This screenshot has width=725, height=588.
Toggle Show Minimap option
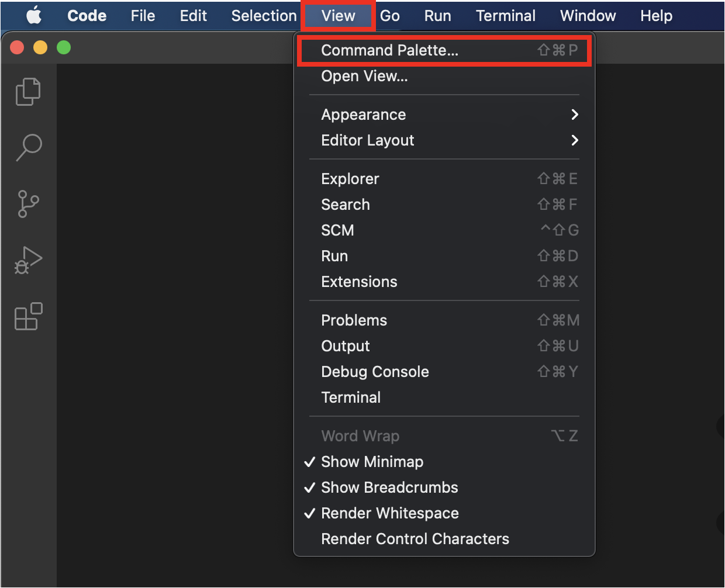click(x=444, y=462)
